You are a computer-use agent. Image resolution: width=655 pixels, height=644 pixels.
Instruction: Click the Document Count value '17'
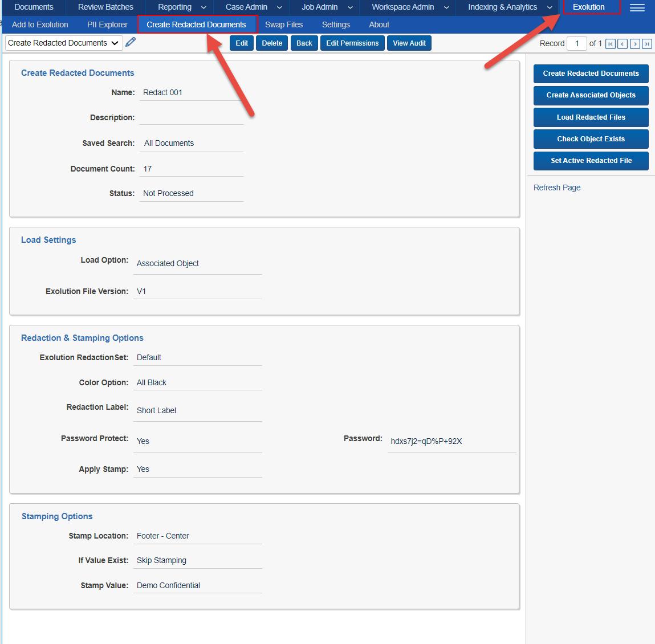(x=148, y=169)
